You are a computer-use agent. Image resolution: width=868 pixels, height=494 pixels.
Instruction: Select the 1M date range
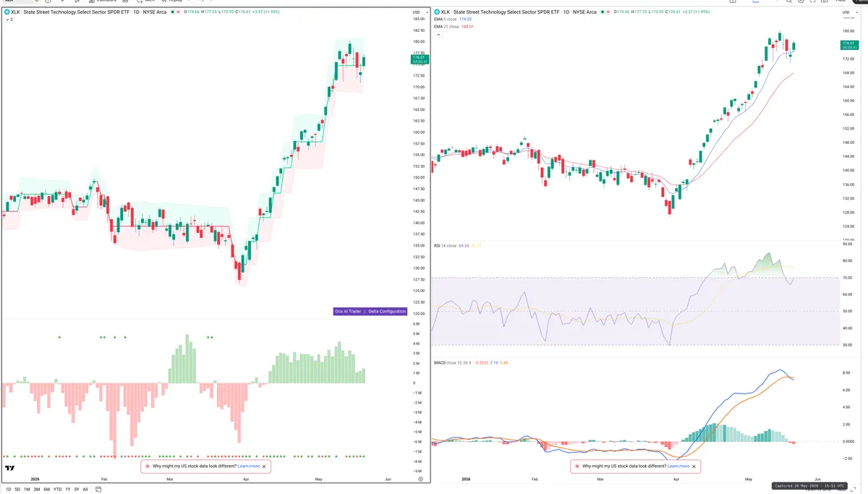coord(27,490)
